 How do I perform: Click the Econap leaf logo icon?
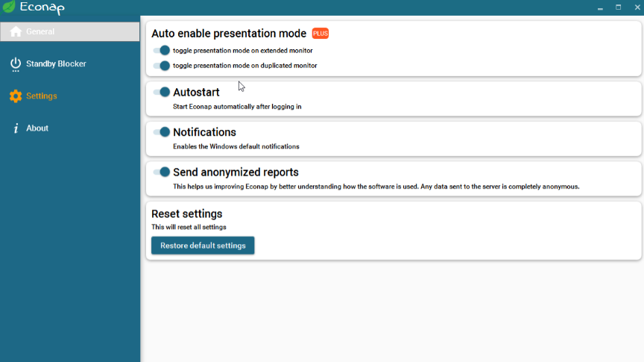tap(9, 7)
